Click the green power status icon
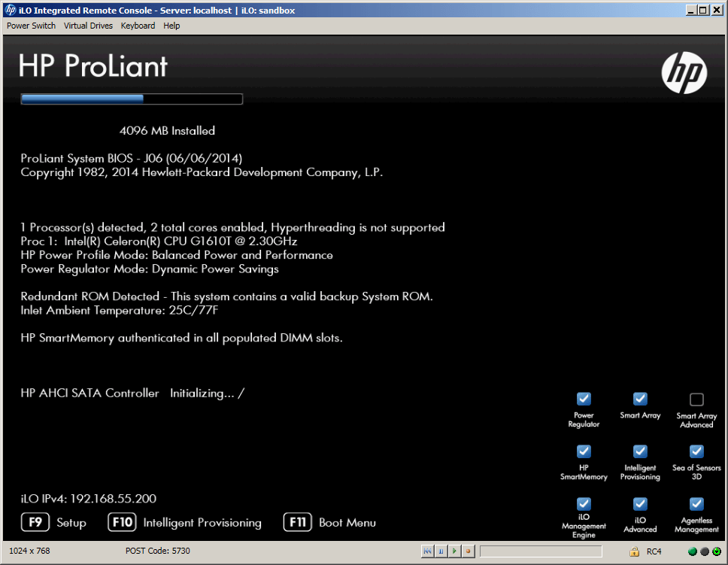Viewport: 728px width, 565px height. 717,551
